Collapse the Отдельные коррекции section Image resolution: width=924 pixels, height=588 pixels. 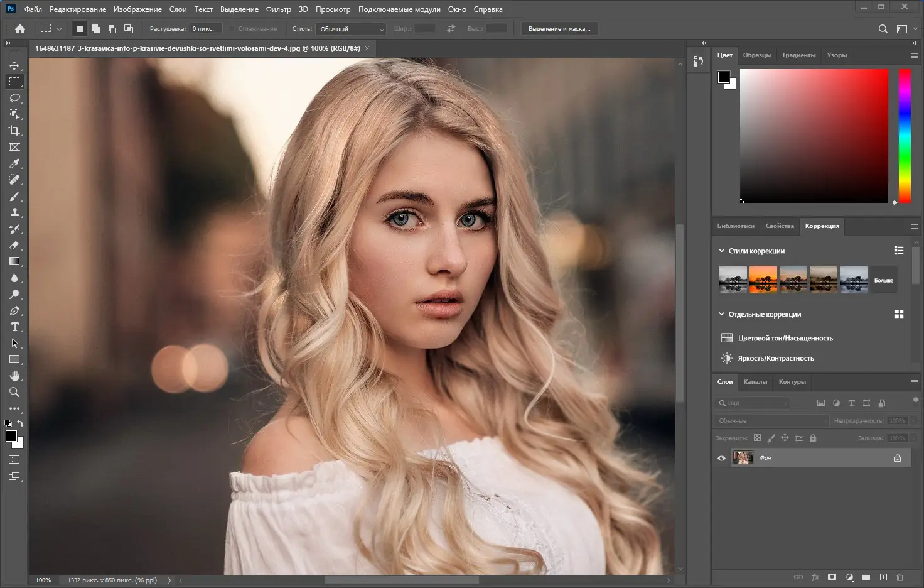pos(722,314)
